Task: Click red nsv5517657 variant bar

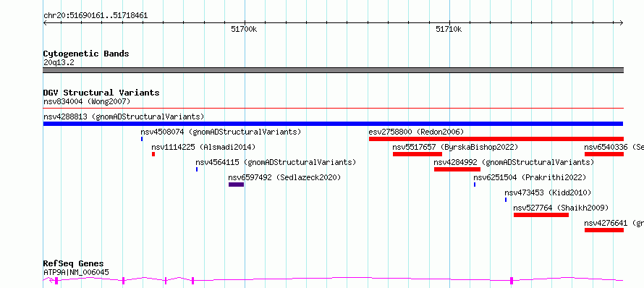Action: [418, 154]
